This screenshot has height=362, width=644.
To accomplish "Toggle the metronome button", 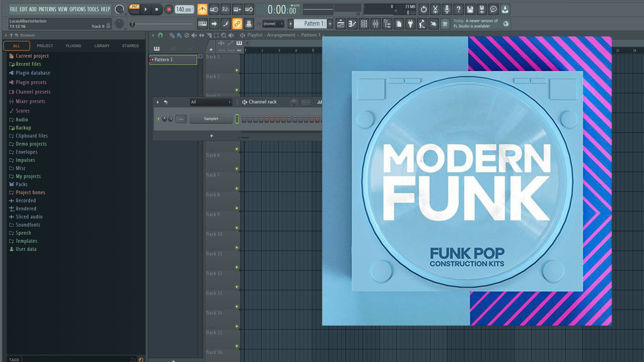I will tap(202, 9).
